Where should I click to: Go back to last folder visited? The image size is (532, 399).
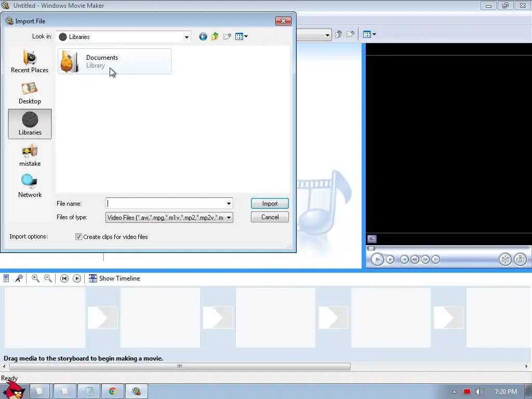pos(203,37)
